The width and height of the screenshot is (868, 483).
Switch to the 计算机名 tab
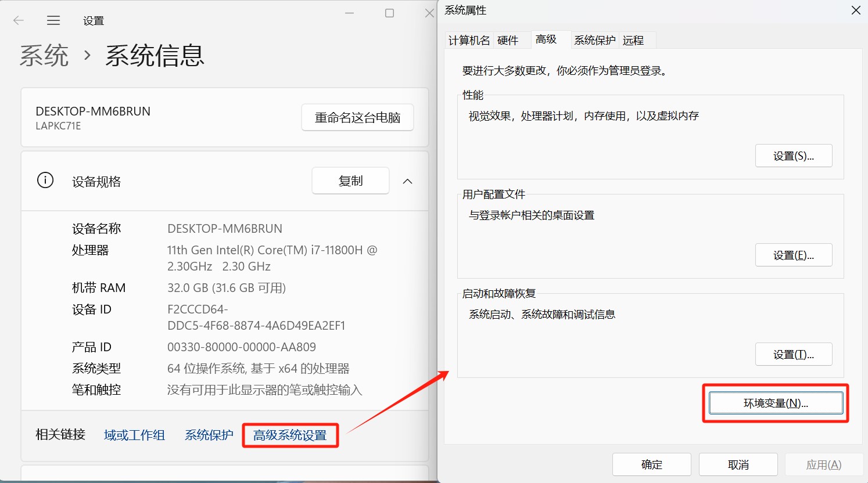click(469, 40)
